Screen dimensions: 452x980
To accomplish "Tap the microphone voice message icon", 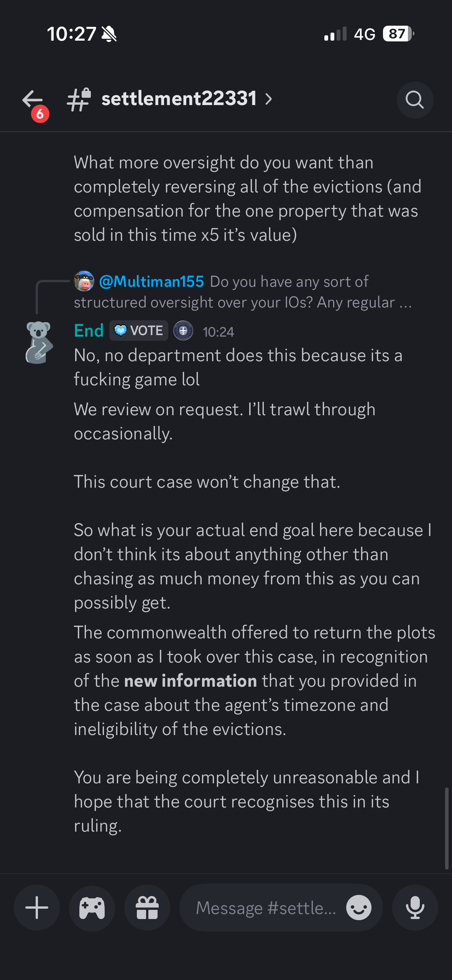I will click(415, 908).
